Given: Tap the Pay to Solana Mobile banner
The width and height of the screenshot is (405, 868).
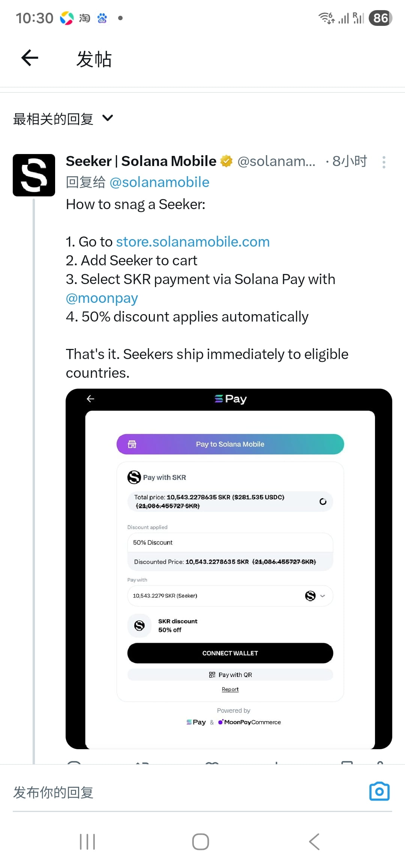Looking at the screenshot, I should (x=230, y=444).
